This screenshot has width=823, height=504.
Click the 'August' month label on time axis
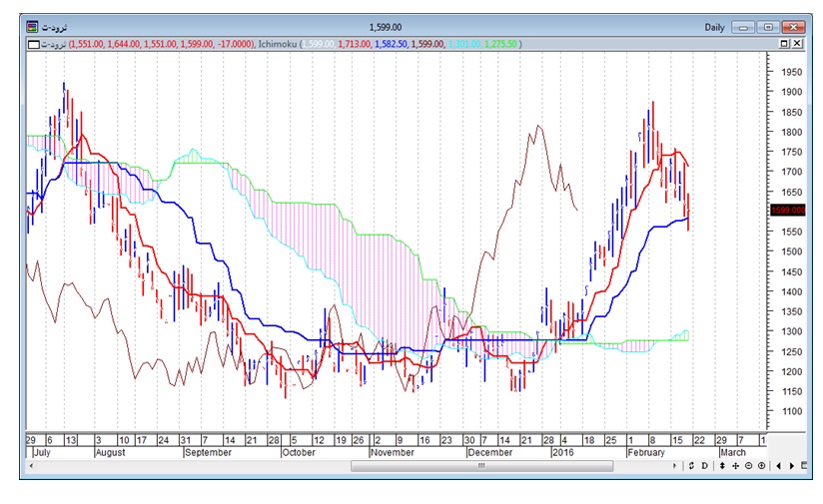(x=110, y=453)
